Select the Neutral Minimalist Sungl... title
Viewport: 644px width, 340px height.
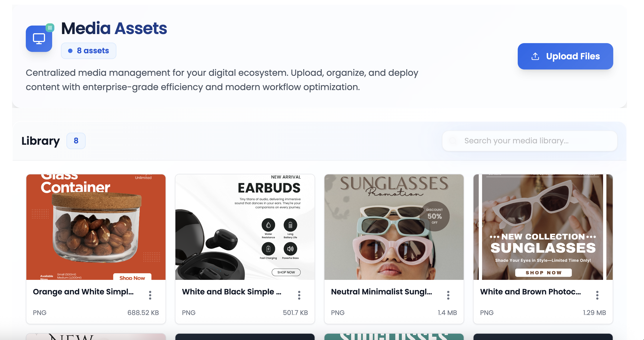(381, 292)
